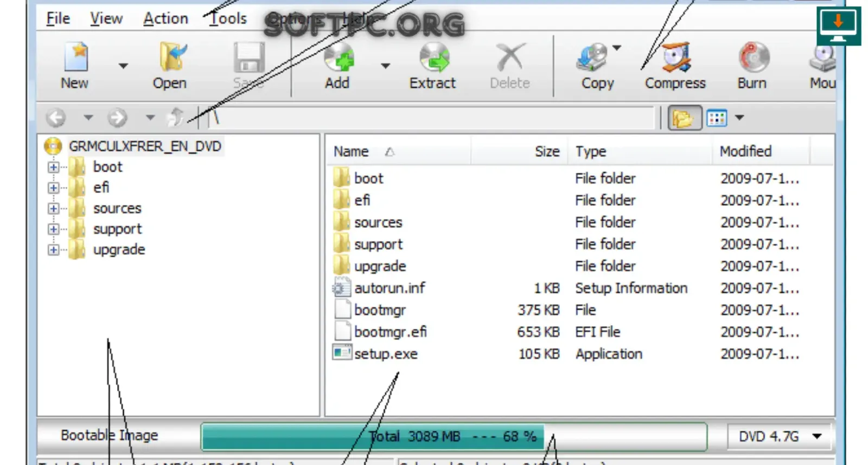Click the Burn toolbar icon
Image resolution: width=868 pixels, height=465 pixels.
click(x=754, y=57)
